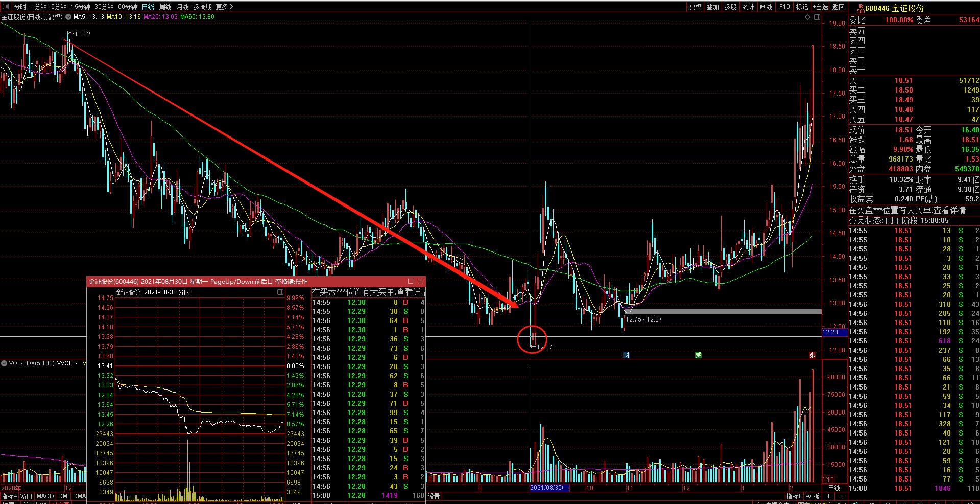Switch indicator to DMA
Screen dimensions: 980x504
point(79,496)
